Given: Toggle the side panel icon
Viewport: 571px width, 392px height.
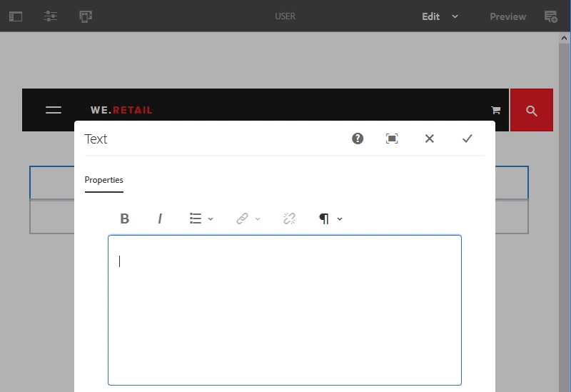Looking at the screenshot, I should point(16,16).
